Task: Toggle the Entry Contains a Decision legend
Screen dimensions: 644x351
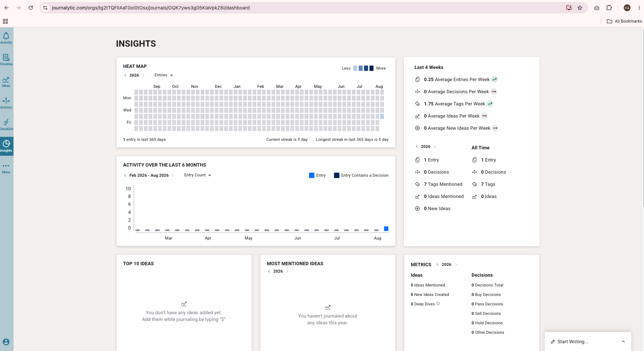Action: tap(361, 175)
